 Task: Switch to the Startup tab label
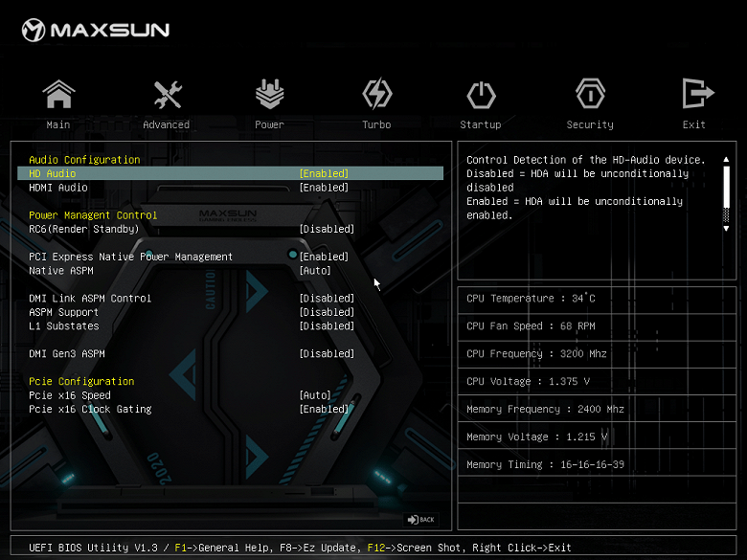(480, 124)
